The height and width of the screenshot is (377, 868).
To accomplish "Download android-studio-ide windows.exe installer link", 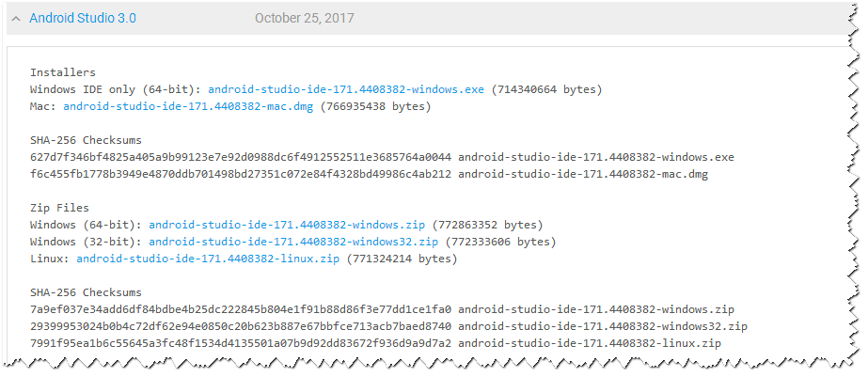I will (346, 89).
